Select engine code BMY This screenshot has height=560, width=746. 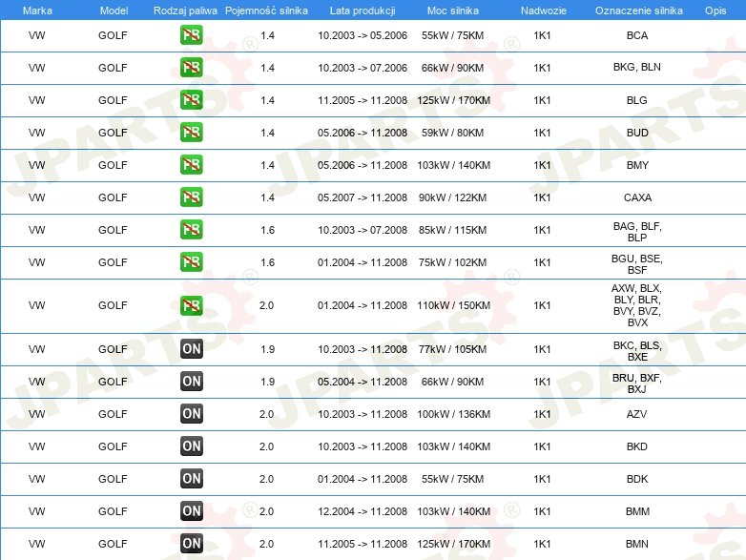pyautogui.click(x=637, y=165)
